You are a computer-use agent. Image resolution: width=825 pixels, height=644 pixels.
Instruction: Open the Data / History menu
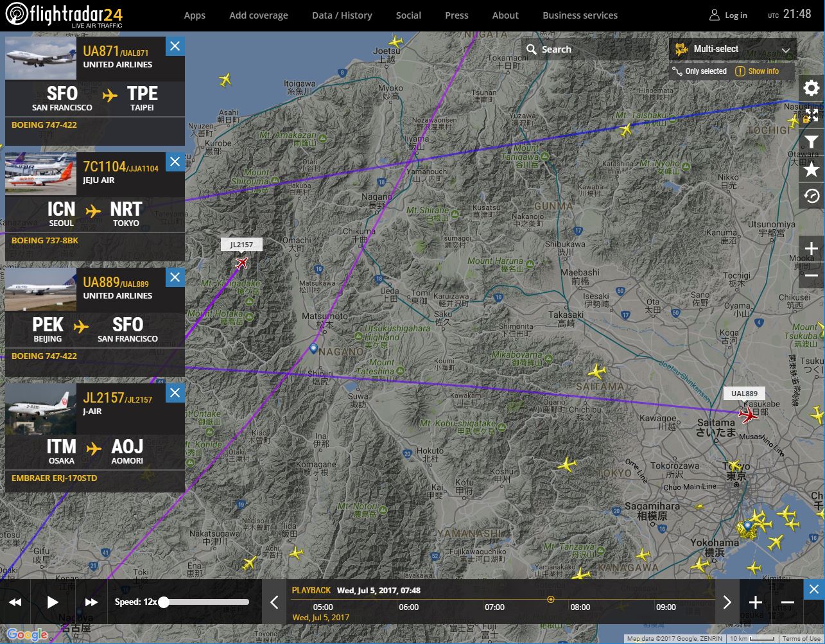(x=342, y=15)
